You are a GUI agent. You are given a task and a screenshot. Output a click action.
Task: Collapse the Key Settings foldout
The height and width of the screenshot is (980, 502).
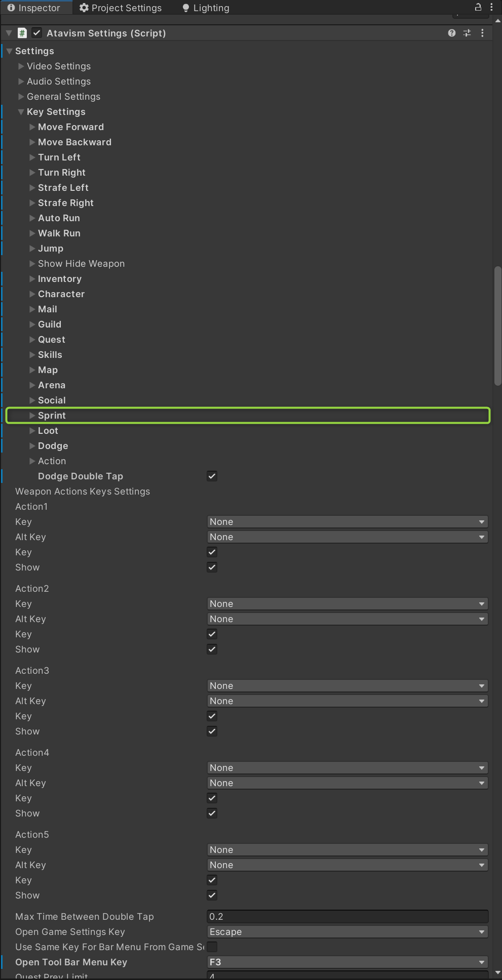[21, 112]
